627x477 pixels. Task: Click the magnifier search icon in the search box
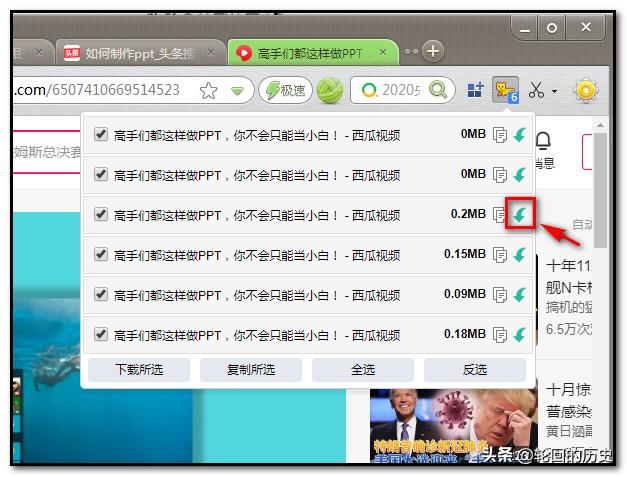tap(370, 90)
